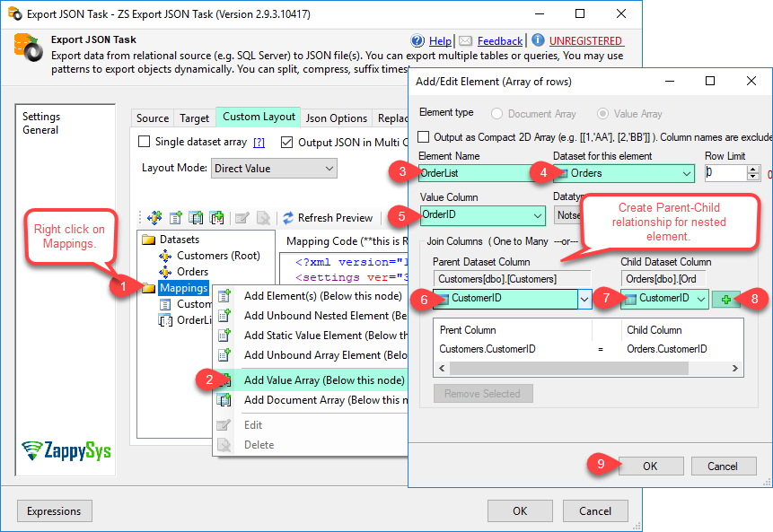Open the Dataset for this element dropdown
Image resolution: width=773 pixels, height=532 pixels.
coord(624,173)
